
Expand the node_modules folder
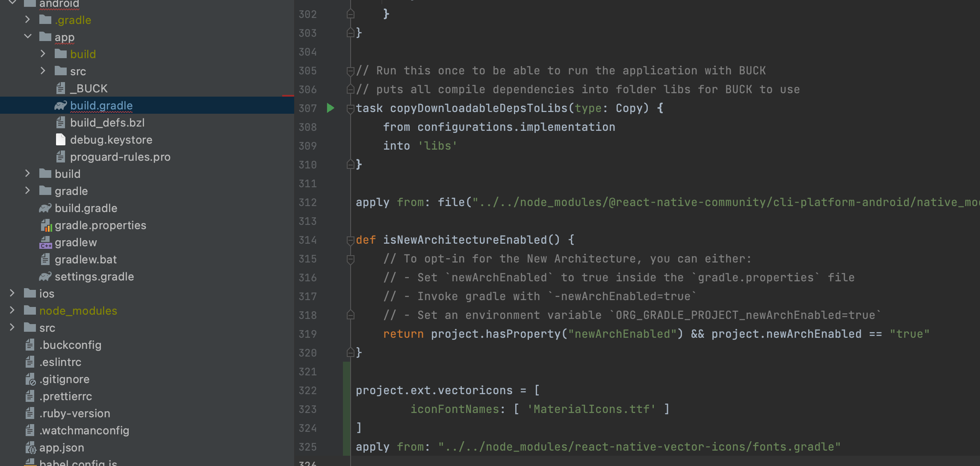point(12,310)
